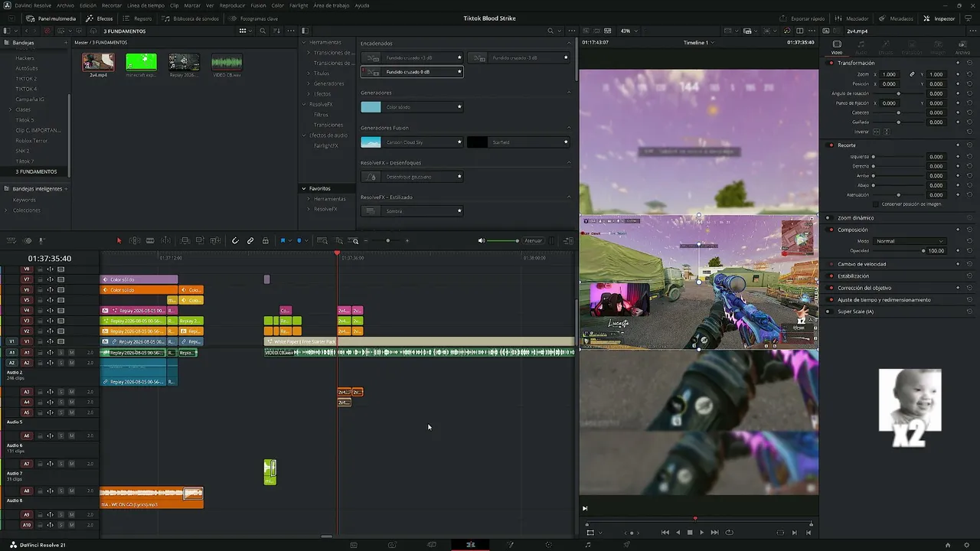Open the effects library search
Viewport: 980px width, 551px height.
[550, 31]
